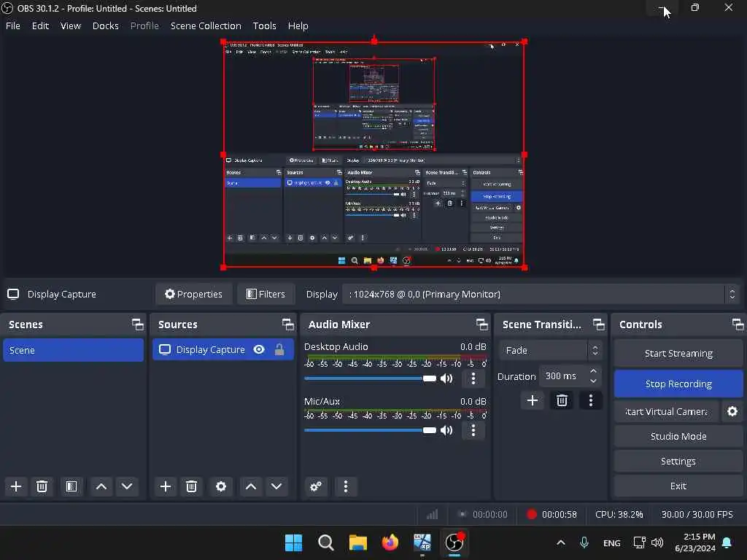Adjust the Desktop Audio volume slider
747x560 pixels.
coord(370,378)
